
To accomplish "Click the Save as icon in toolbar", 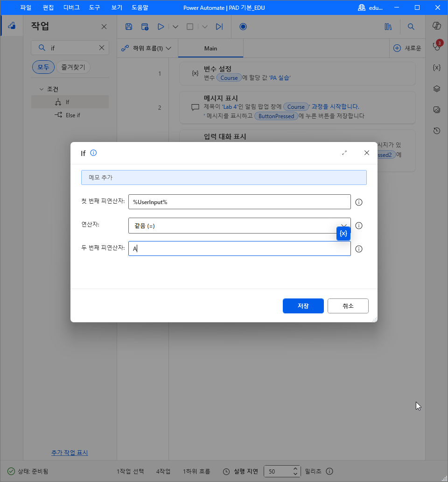I will point(145,27).
